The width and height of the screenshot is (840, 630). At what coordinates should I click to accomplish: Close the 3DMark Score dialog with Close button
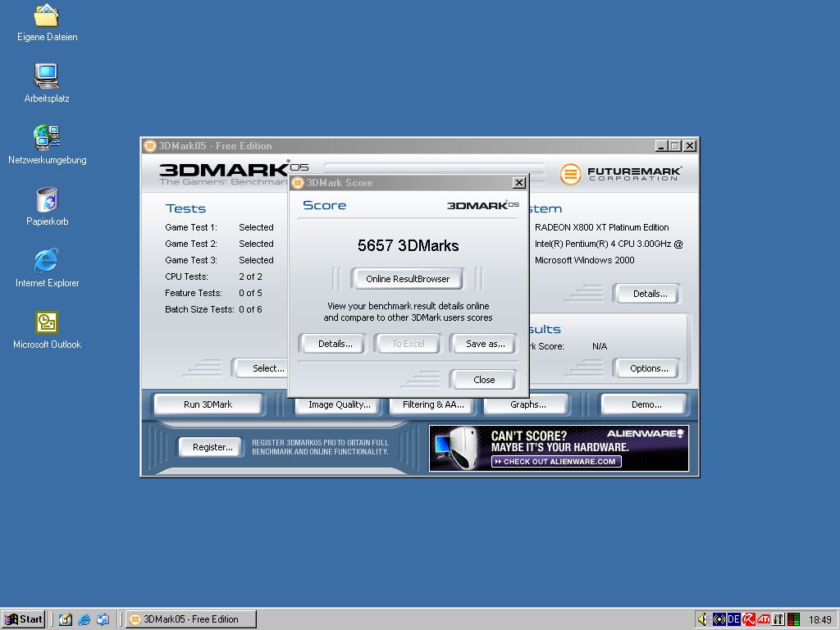coord(484,379)
